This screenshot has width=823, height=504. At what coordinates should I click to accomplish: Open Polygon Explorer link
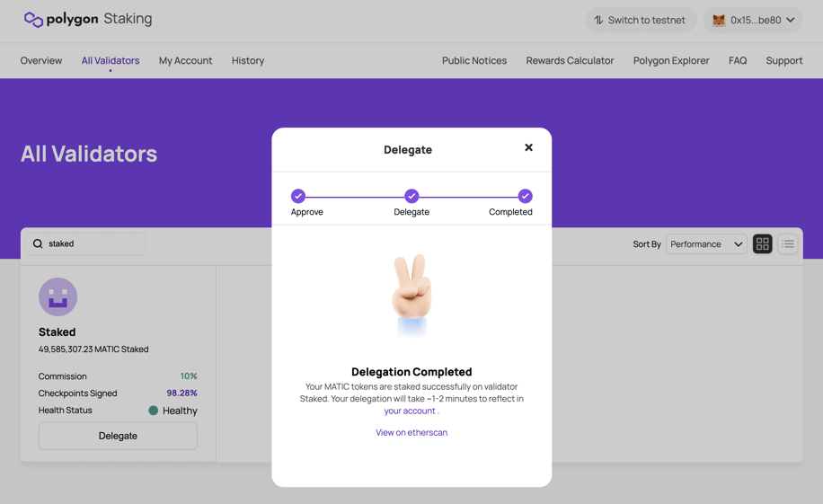[x=671, y=60]
